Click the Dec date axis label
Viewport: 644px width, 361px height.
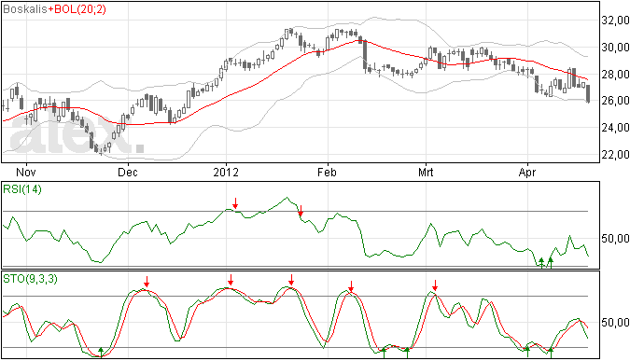(x=127, y=172)
